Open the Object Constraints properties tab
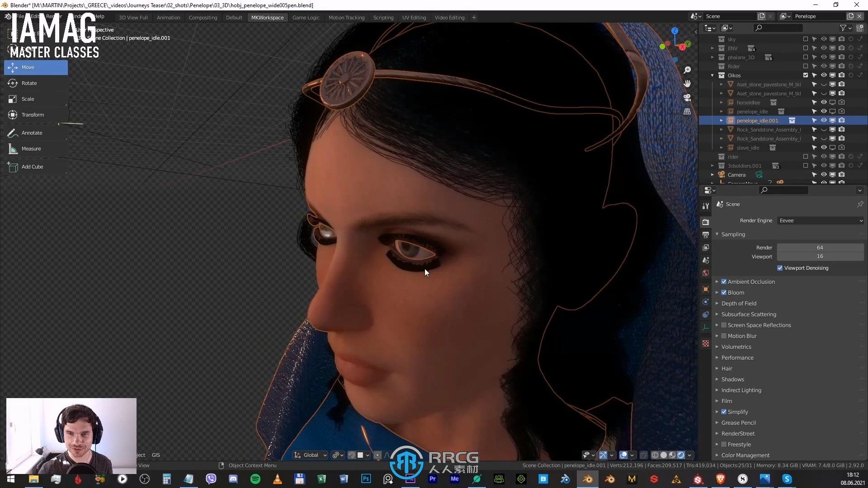The width and height of the screenshot is (868, 488). pyautogui.click(x=706, y=314)
